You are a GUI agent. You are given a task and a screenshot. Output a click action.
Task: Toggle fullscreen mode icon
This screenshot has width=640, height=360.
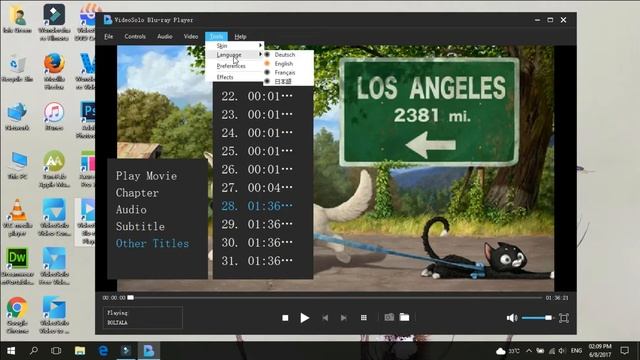[x=564, y=318]
